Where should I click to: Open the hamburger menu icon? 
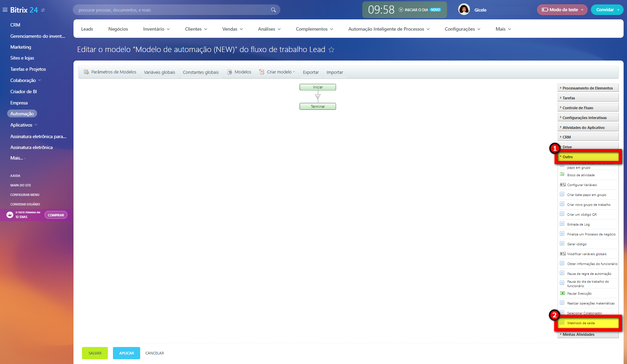click(5, 10)
